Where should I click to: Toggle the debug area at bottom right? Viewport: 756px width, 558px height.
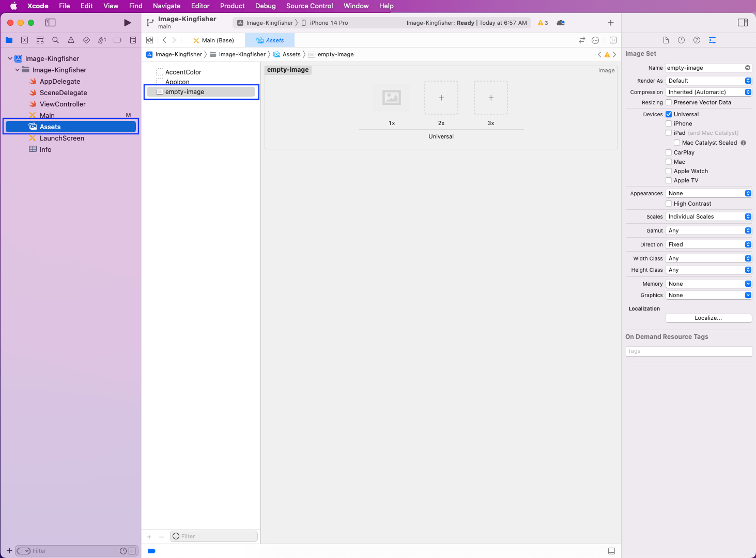[611, 551]
